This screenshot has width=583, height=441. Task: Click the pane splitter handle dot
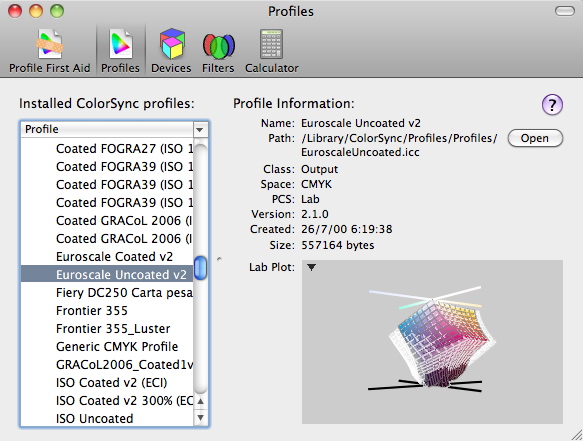pos(219,259)
